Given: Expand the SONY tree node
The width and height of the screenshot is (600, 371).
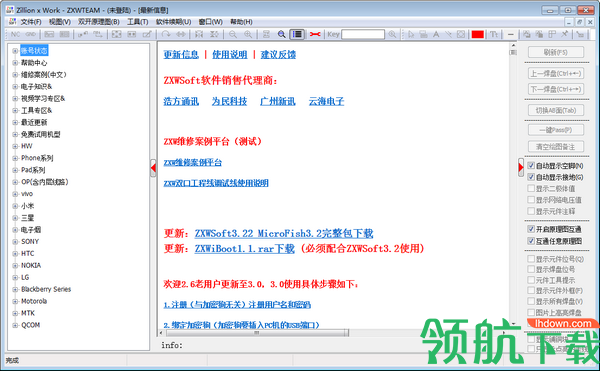Looking at the screenshot, I should pyautogui.click(x=15, y=241).
